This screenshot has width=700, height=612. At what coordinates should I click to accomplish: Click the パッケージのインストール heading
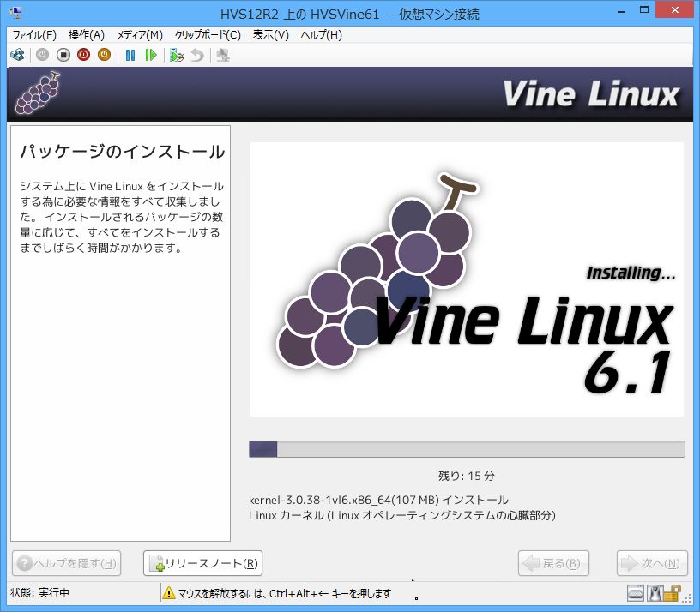(x=123, y=152)
